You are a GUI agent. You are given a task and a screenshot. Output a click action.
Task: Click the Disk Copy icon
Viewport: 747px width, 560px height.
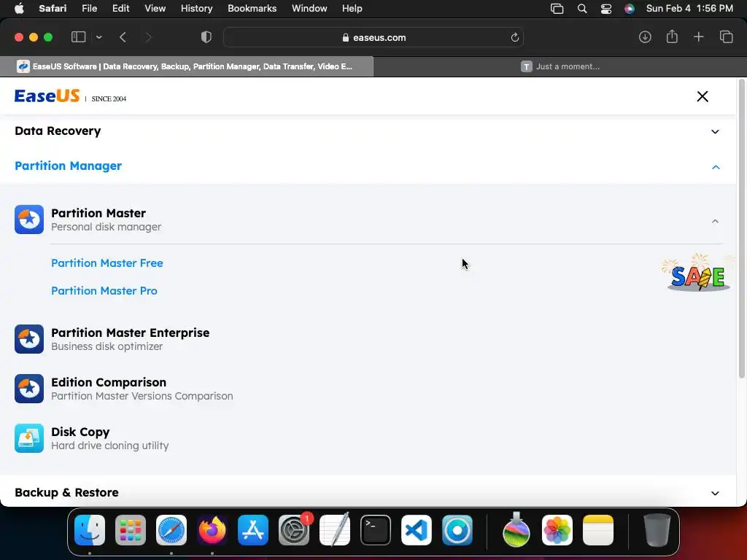click(29, 438)
